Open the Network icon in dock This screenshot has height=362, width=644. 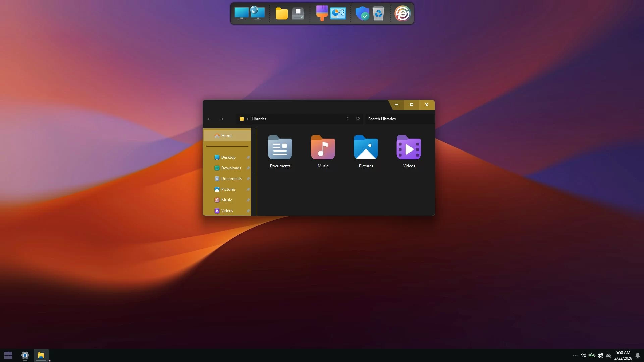pyautogui.click(x=257, y=13)
